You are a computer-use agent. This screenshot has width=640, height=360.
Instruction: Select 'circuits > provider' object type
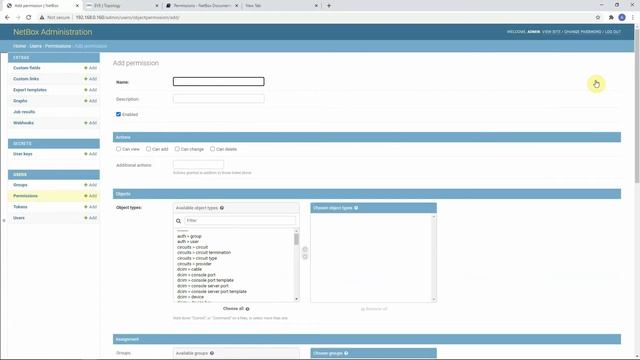pyautogui.click(x=194, y=264)
